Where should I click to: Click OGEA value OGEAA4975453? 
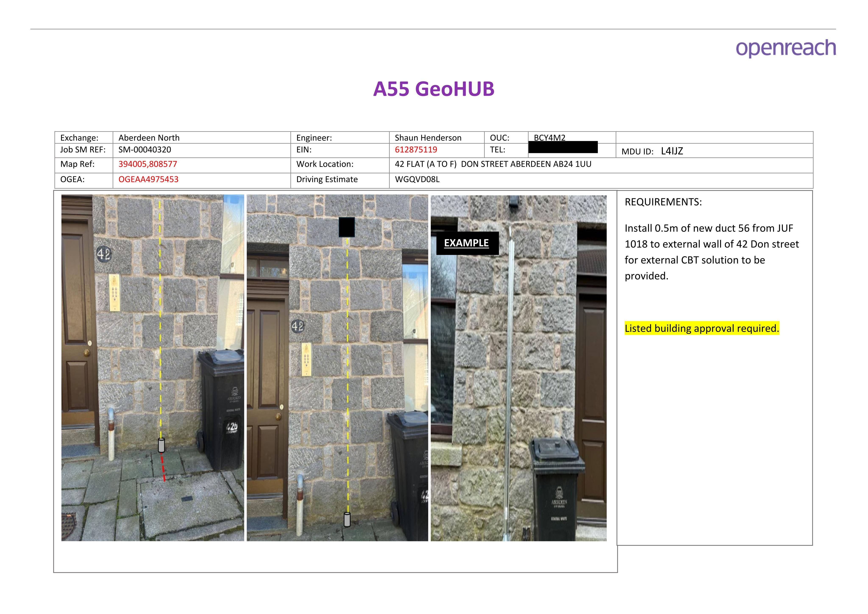149,179
